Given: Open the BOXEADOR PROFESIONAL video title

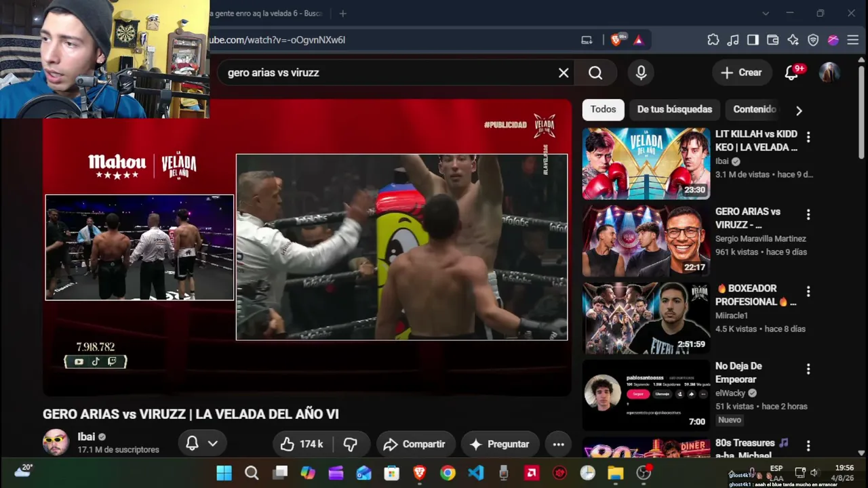Looking at the screenshot, I should point(756,295).
